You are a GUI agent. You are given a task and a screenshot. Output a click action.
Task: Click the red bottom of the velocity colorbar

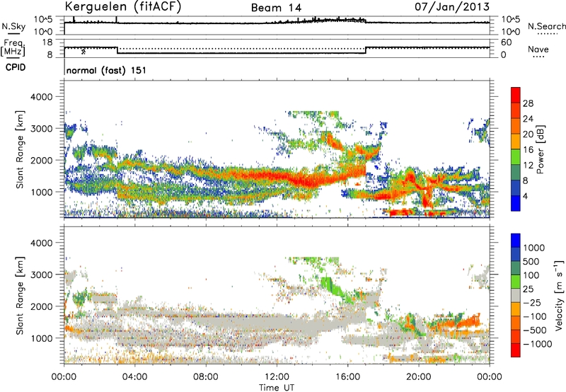pyautogui.click(x=516, y=350)
